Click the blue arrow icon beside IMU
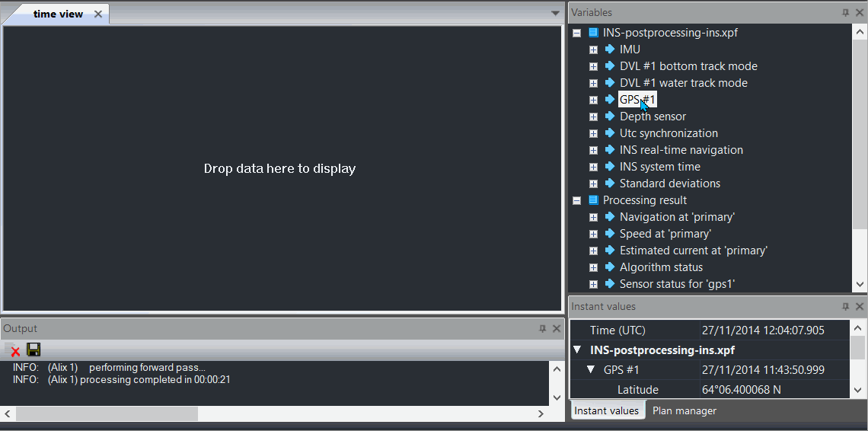 [609, 49]
